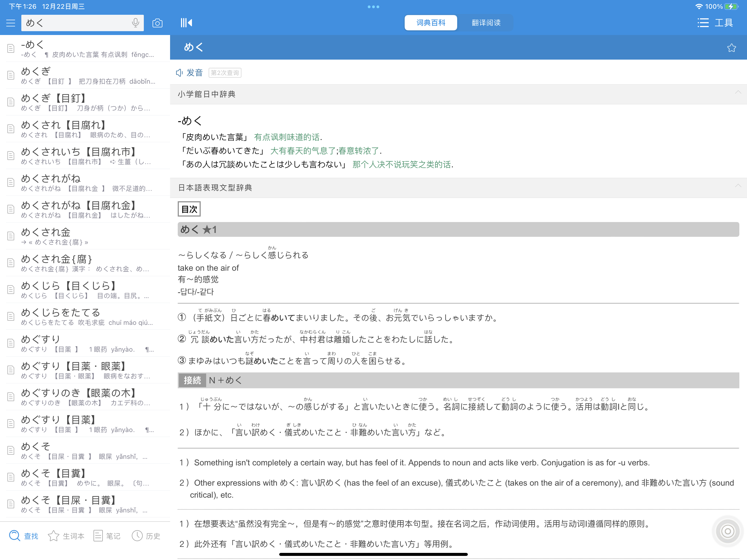Select the plain めくそ result
The width and height of the screenshot is (747, 560).
[85, 451]
